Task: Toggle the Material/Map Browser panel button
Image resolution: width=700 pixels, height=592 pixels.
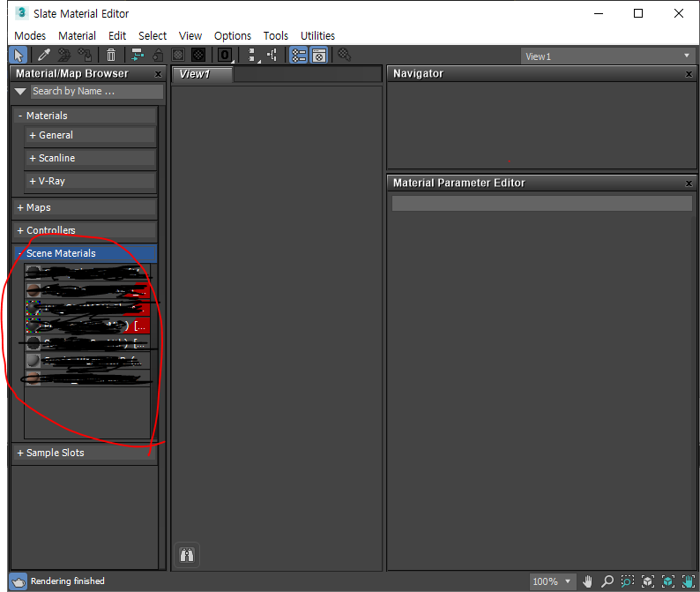Action: point(299,56)
